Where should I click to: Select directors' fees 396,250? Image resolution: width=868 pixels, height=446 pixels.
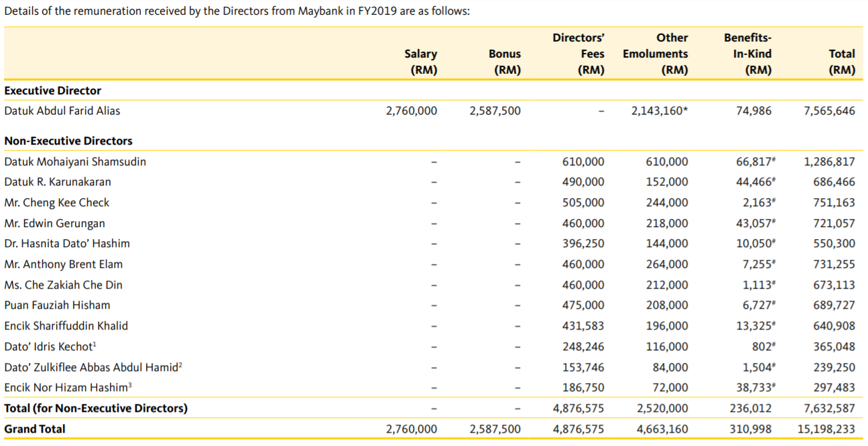(583, 243)
